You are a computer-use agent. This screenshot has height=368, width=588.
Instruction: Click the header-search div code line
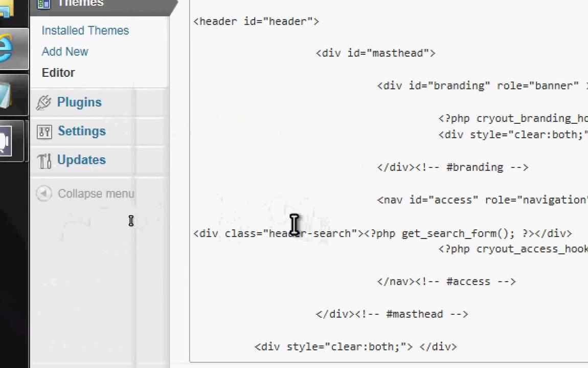click(382, 233)
